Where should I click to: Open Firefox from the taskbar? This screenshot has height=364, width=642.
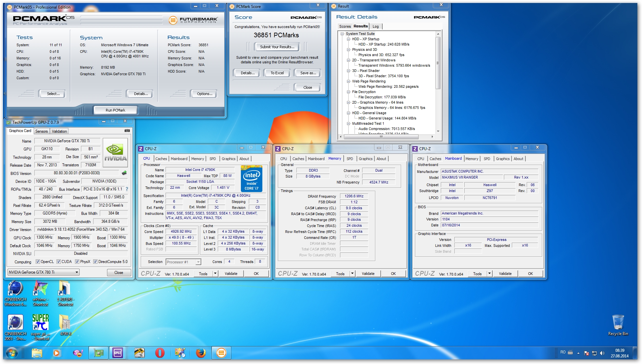click(x=201, y=353)
